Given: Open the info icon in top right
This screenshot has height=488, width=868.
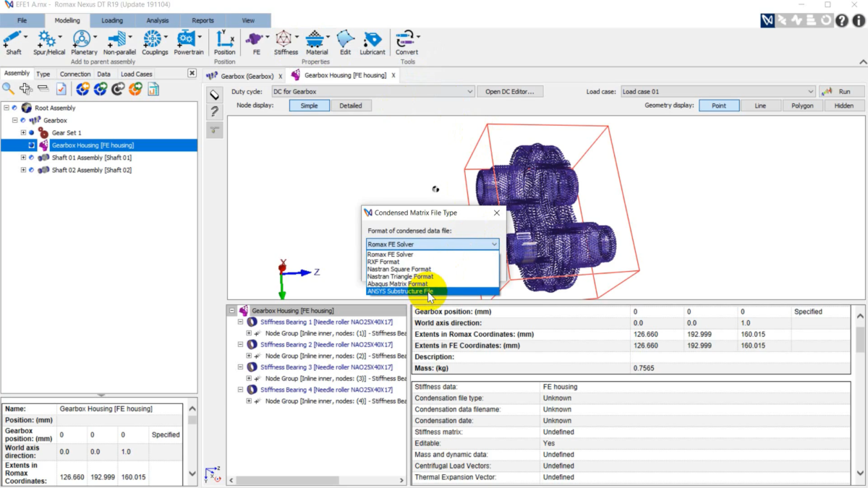Looking at the screenshot, I should click(x=859, y=21).
